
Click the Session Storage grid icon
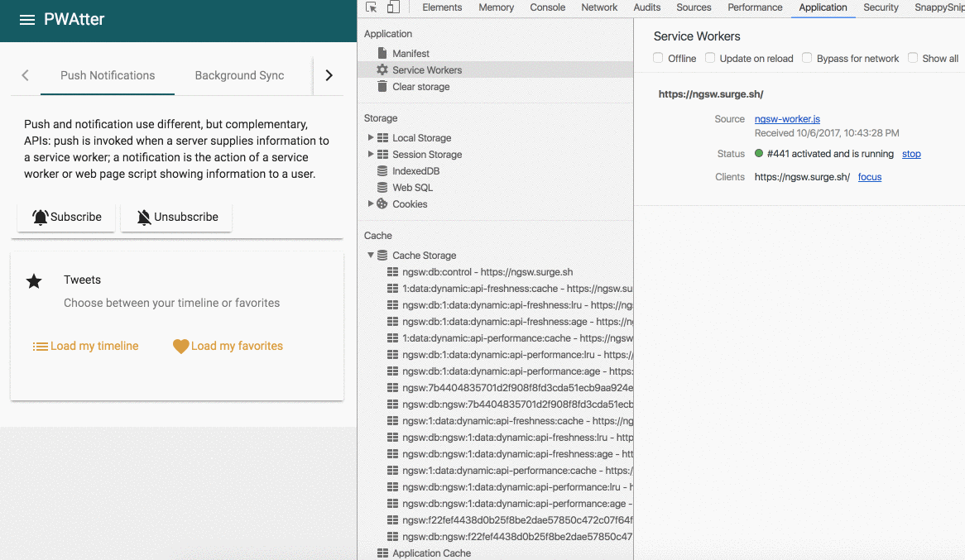pos(383,155)
